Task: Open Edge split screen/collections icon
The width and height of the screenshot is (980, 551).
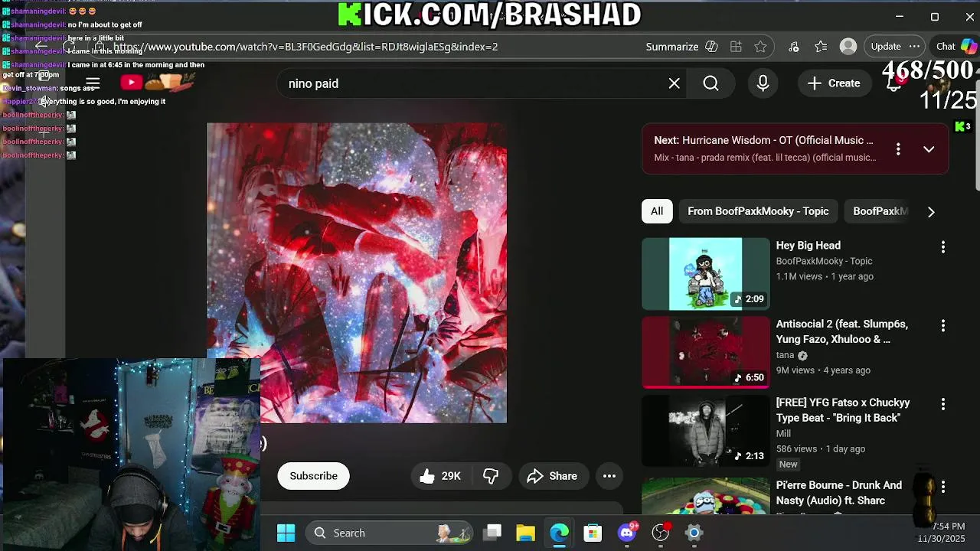Action: click(736, 47)
